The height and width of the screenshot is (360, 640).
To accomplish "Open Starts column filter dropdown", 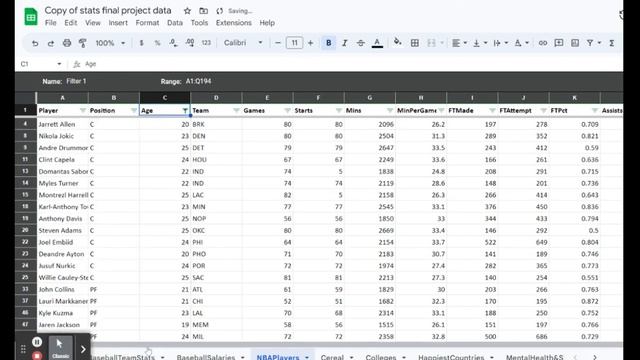I will pos(338,111).
